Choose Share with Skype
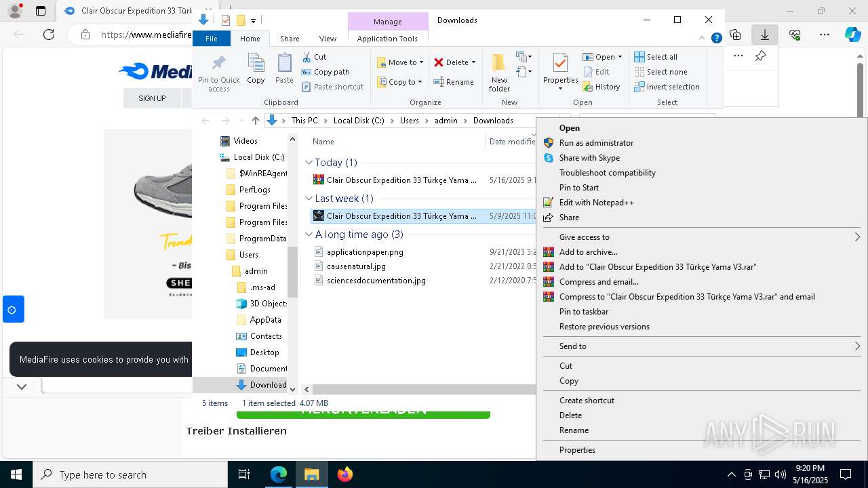Screen dimensions: 868x488 (701, 158)
